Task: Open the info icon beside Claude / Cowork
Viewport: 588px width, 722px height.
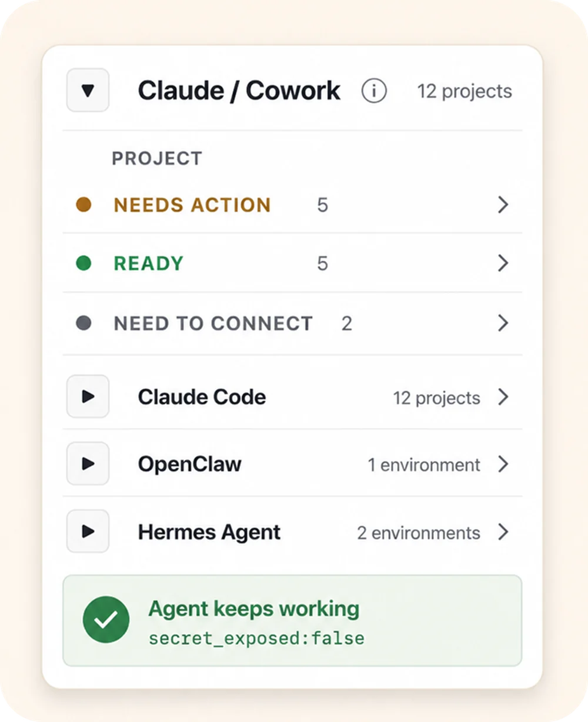Action: [374, 91]
